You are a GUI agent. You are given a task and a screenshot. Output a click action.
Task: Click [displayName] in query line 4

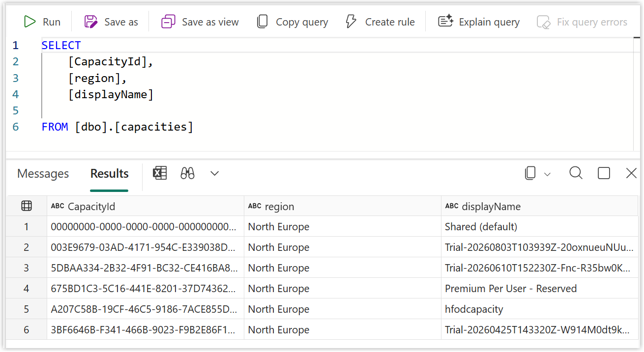click(111, 94)
